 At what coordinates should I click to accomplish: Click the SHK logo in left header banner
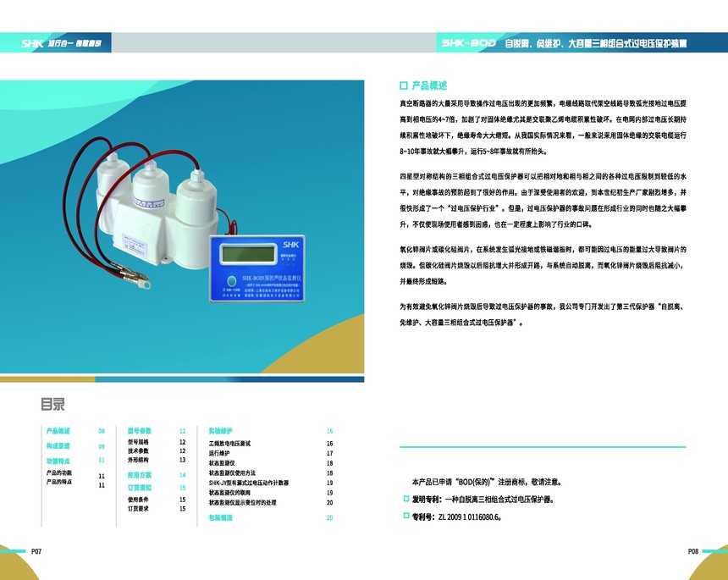[x=32, y=43]
